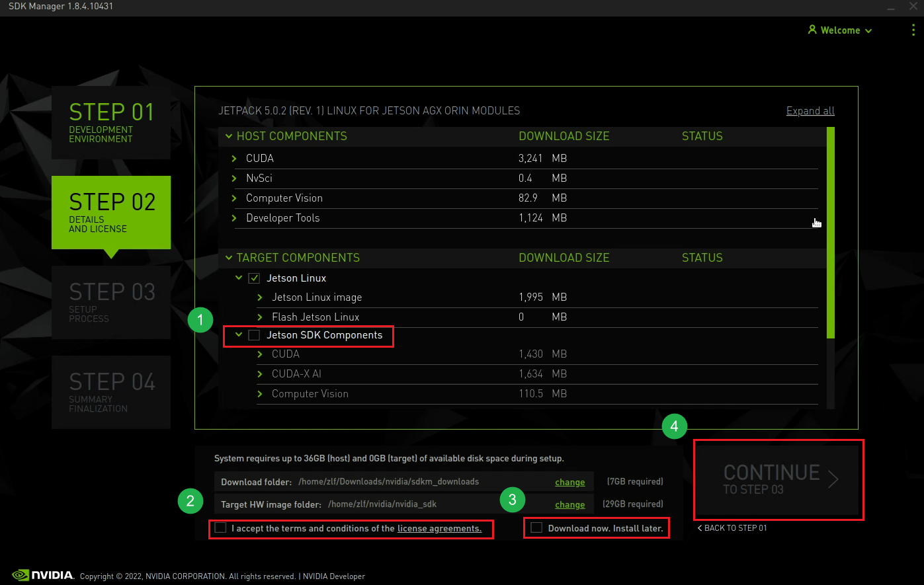Open the three-dot options menu
Viewport: 924px width, 585px height.
coord(913,30)
